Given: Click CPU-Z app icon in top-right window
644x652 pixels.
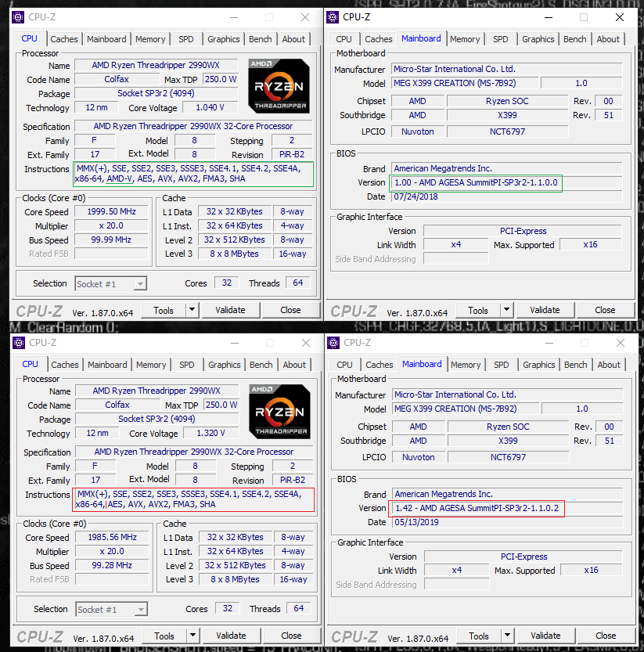Looking at the screenshot, I should pyautogui.click(x=333, y=17).
